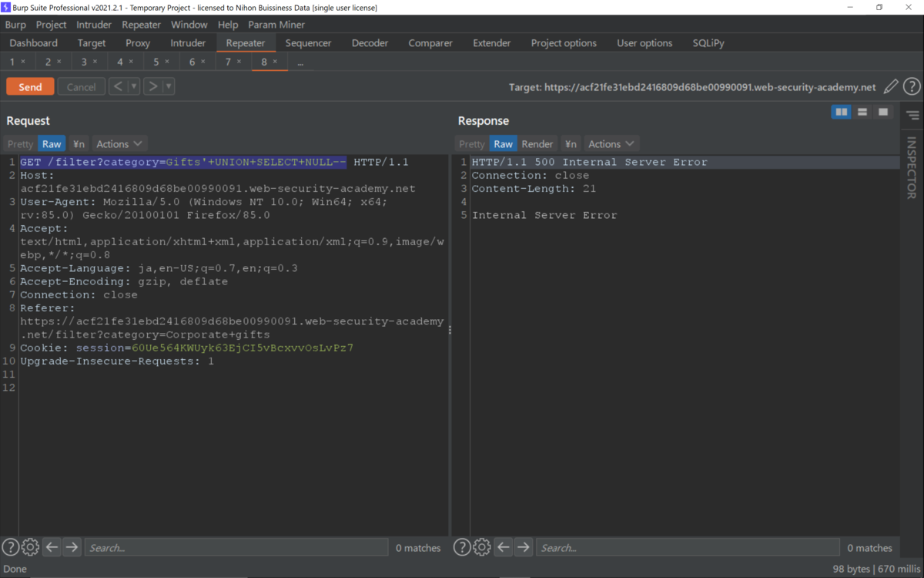The width and height of the screenshot is (924, 578).
Task: Open the Param Miner menu
Action: 276,25
